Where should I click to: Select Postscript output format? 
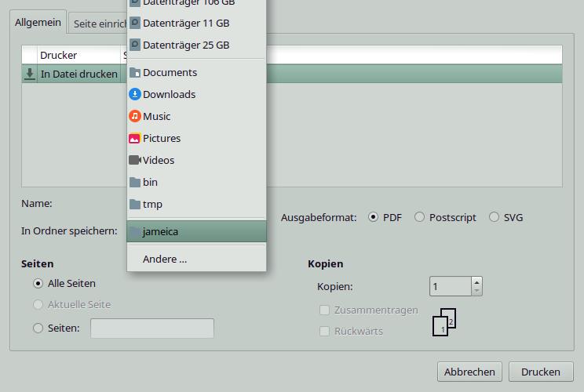pos(420,217)
